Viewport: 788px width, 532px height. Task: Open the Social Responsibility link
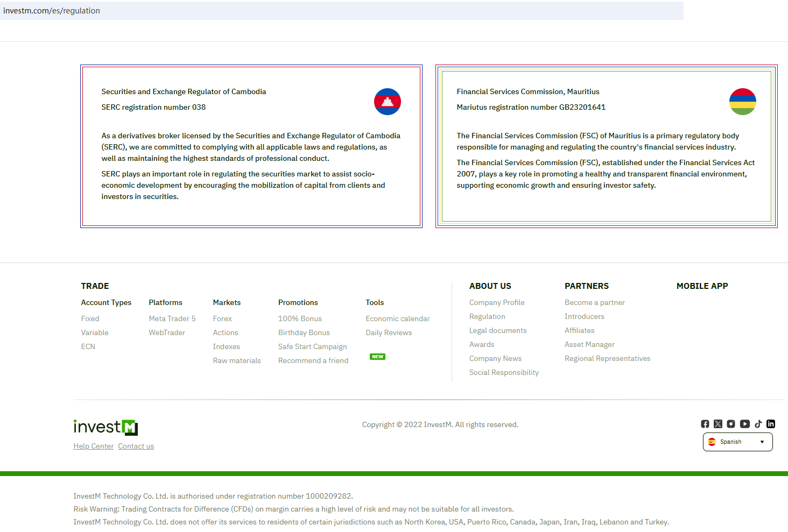tap(504, 372)
